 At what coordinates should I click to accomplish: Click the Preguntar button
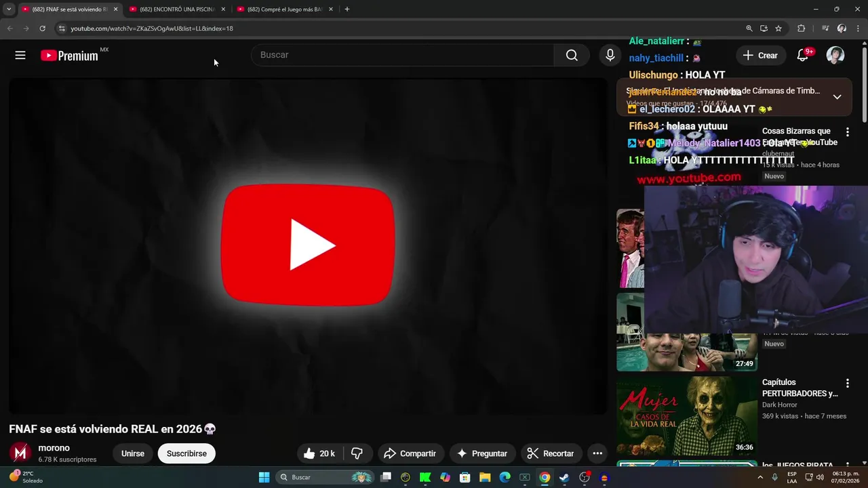482,453
